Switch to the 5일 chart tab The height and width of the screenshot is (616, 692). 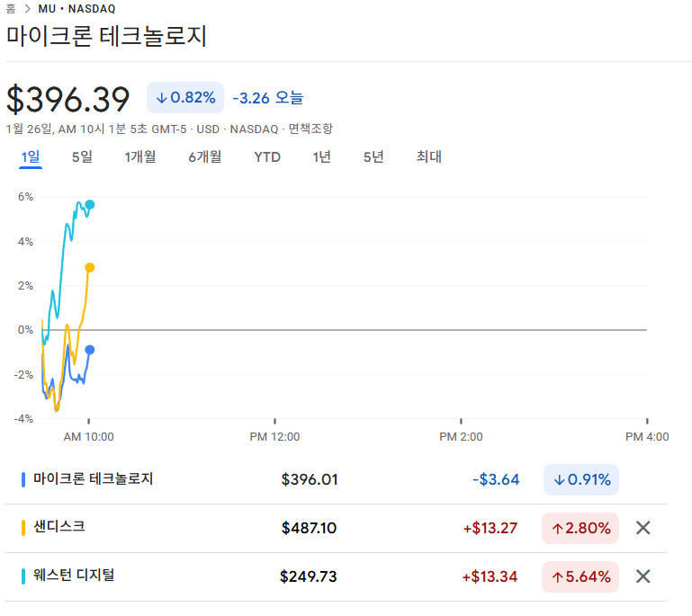click(x=82, y=157)
